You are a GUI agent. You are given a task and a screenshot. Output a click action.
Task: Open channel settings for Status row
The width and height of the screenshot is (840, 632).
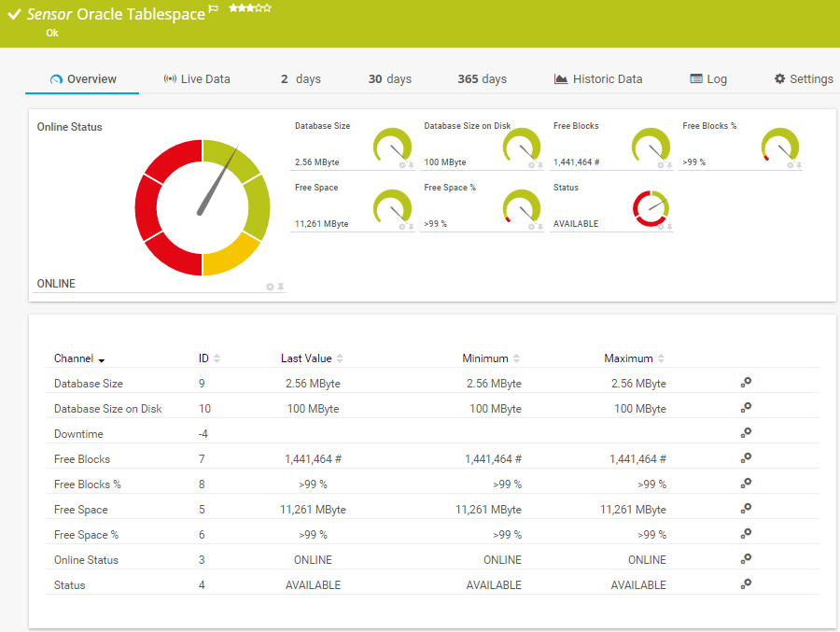tap(746, 584)
